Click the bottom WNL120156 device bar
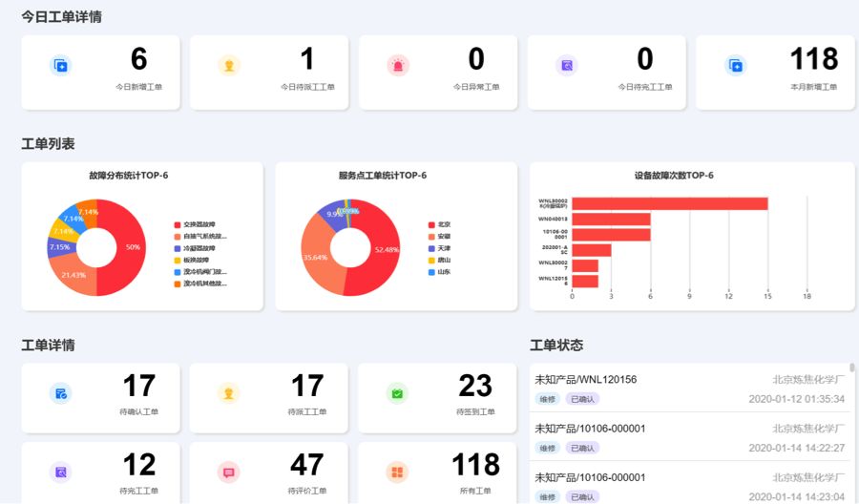The height and width of the screenshot is (504, 859). (x=584, y=281)
